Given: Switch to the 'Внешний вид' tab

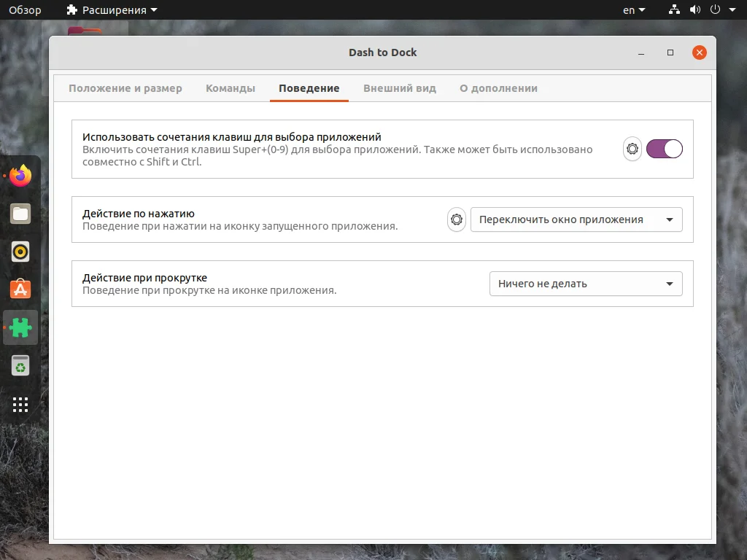Looking at the screenshot, I should coord(400,87).
